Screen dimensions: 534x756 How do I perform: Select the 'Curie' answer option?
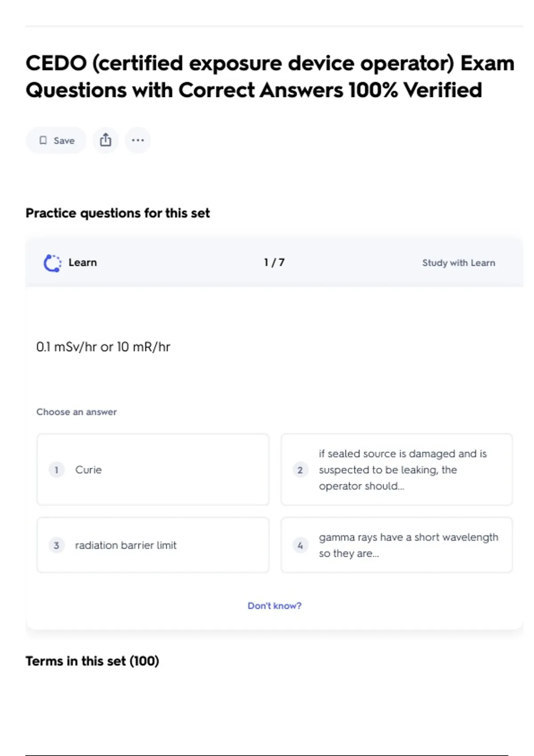[x=153, y=470]
